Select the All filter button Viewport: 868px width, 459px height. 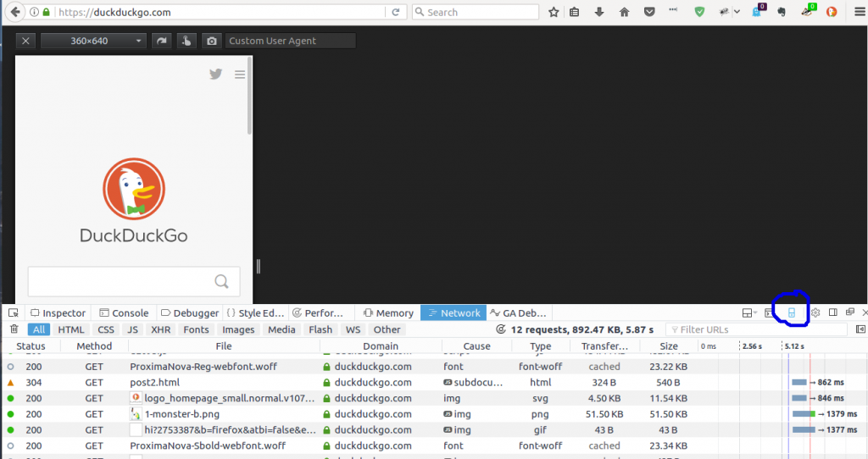click(x=39, y=329)
